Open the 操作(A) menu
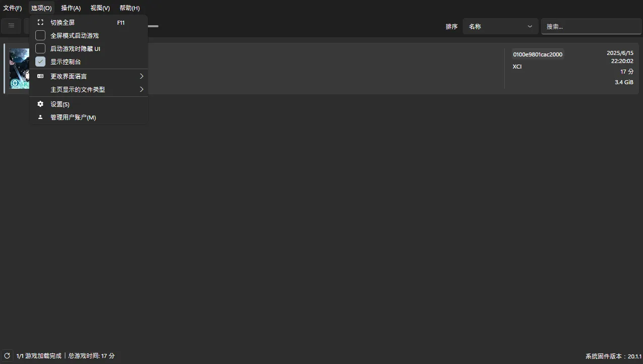The width and height of the screenshot is (643, 364). point(71,8)
